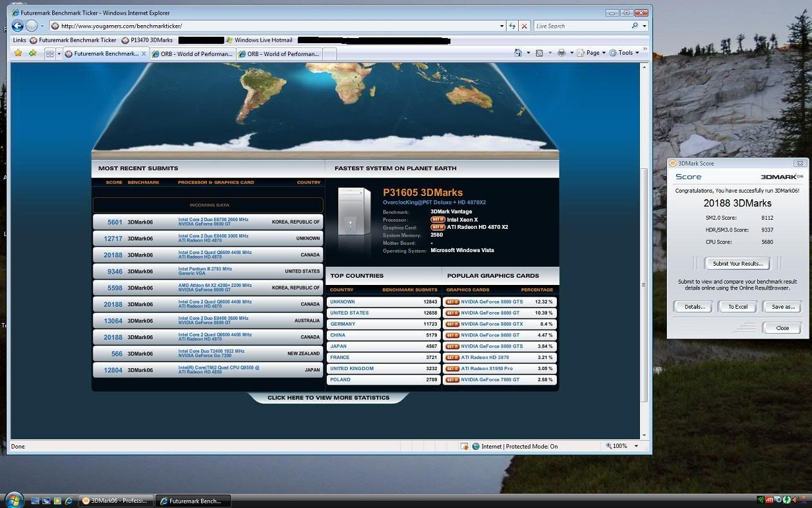Click Show Desktop in Quick Launch
The height and width of the screenshot is (508, 812).
click(x=36, y=500)
